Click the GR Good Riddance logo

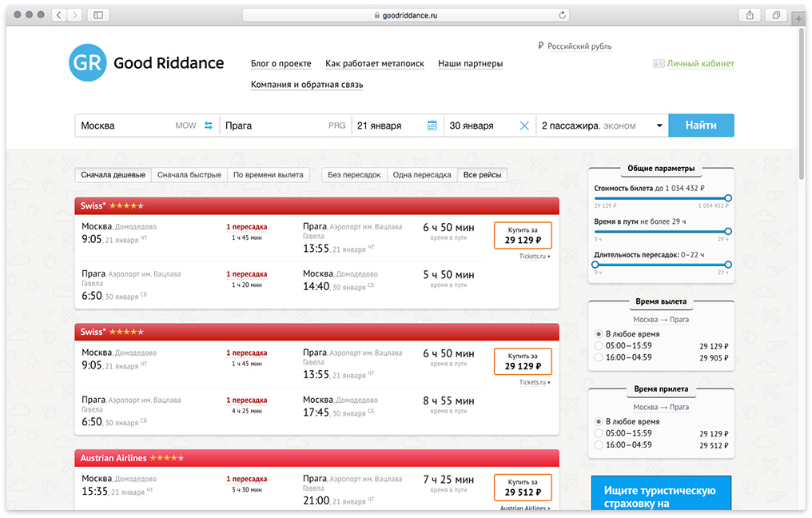(146, 63)
